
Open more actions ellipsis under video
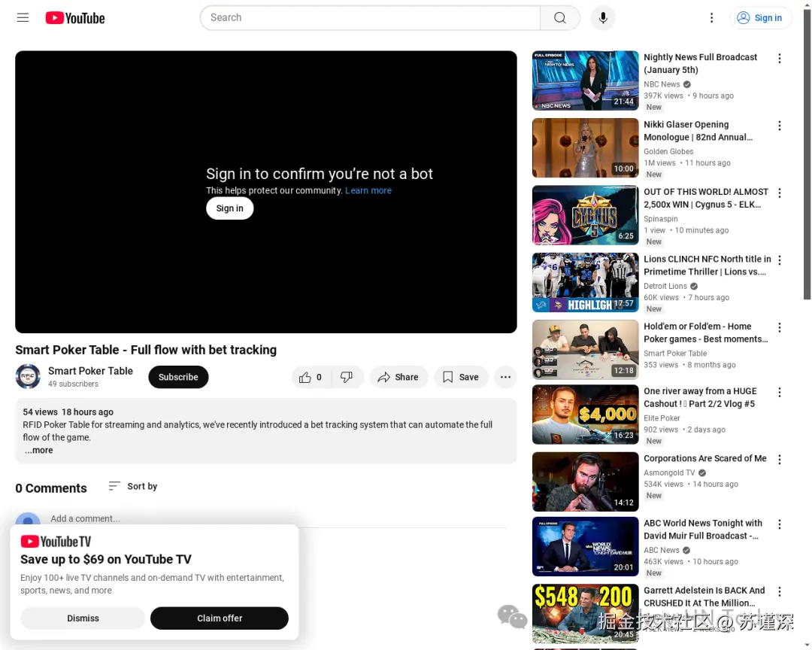point(505,377)
